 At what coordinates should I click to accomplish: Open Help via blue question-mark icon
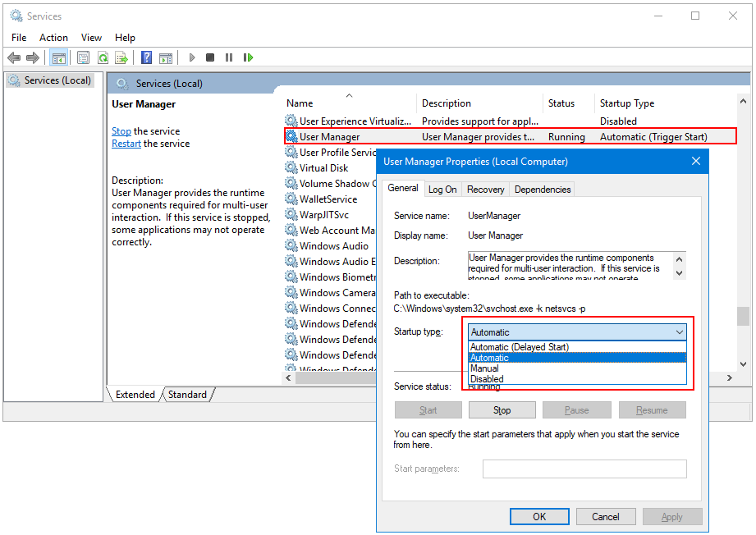[x=146, y=57]
